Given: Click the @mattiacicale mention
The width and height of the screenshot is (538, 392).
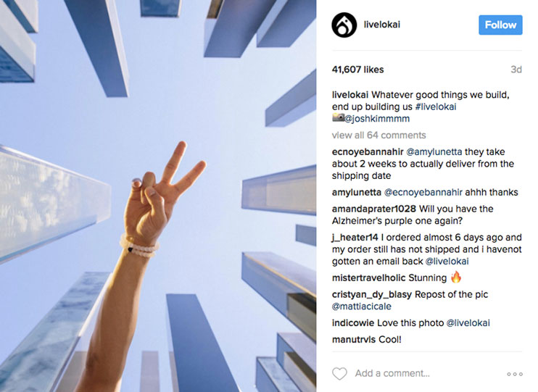Looking at the screenshot, I should 362,306.
